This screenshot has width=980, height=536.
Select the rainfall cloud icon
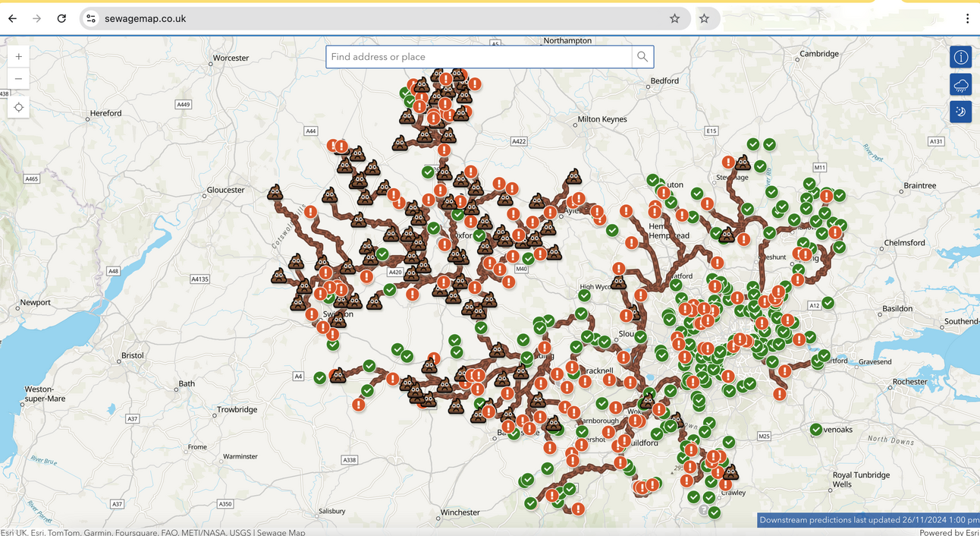[960, 84]
